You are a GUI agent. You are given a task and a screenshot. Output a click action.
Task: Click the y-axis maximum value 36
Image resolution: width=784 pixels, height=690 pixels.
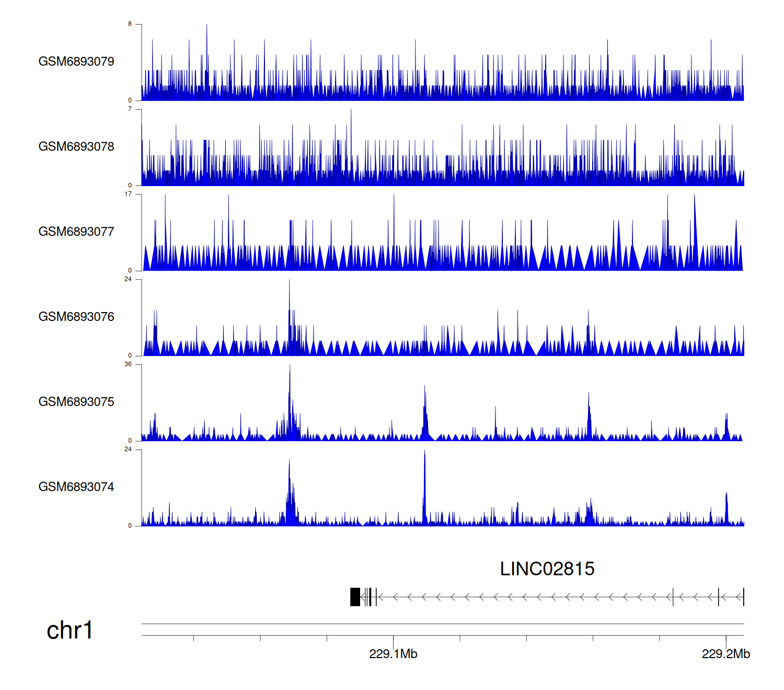click(x=128, y=364)
